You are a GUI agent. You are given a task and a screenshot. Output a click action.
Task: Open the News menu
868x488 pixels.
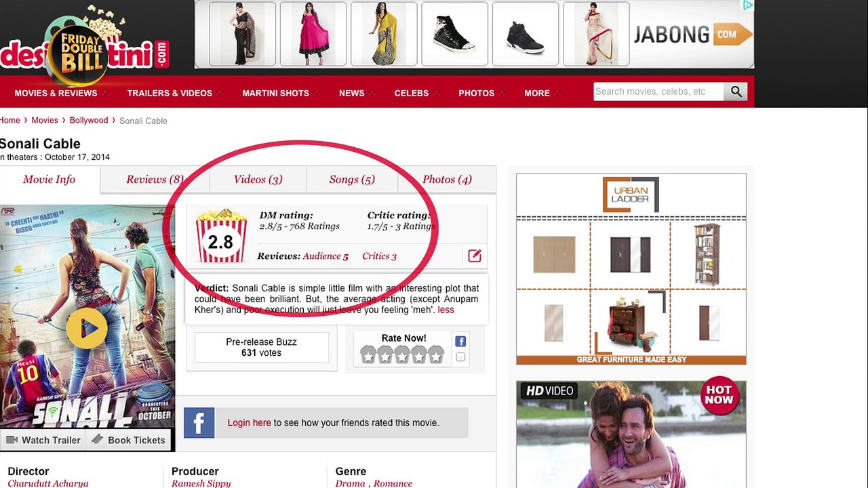pyautogui.click(x=352, y=93)
